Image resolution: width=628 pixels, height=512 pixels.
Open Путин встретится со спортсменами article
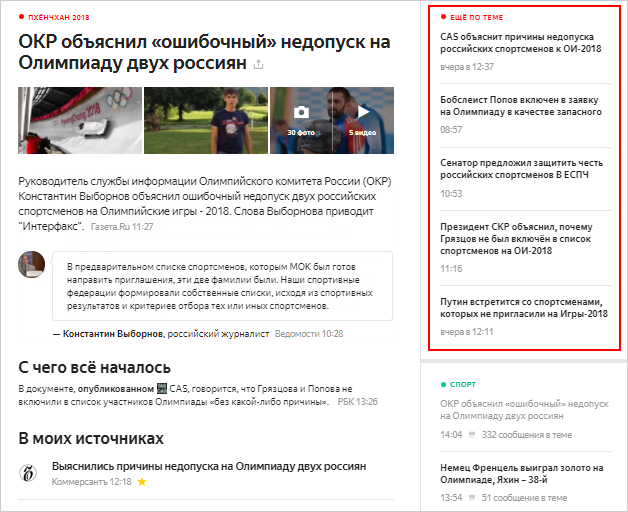tap(524, 308)
